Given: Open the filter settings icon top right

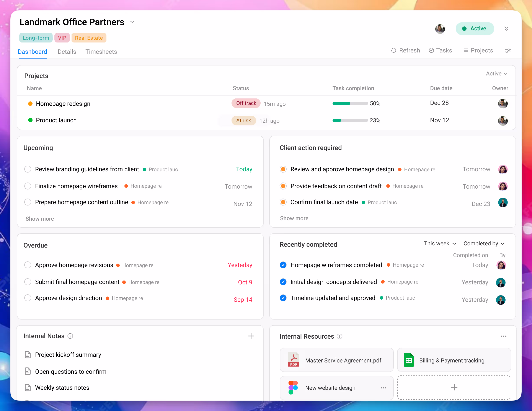Looking at the screenshot, I should [x=508, y=51].
